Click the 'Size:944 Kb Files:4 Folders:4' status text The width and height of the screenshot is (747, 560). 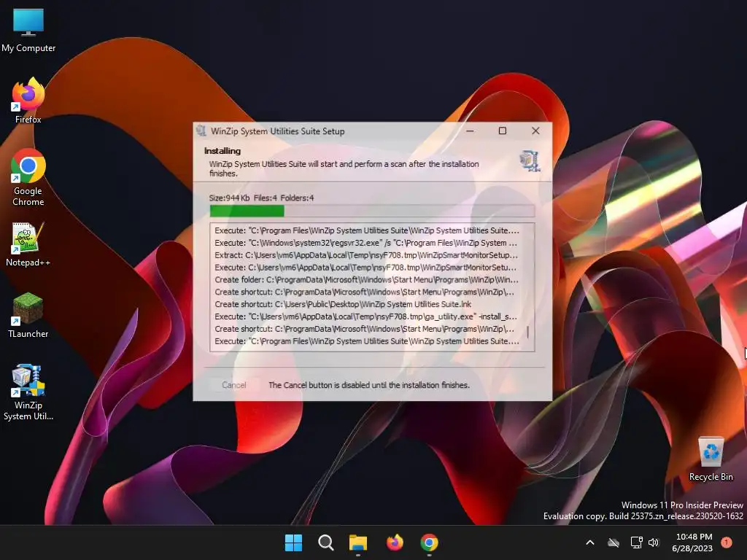pos(262,198)
